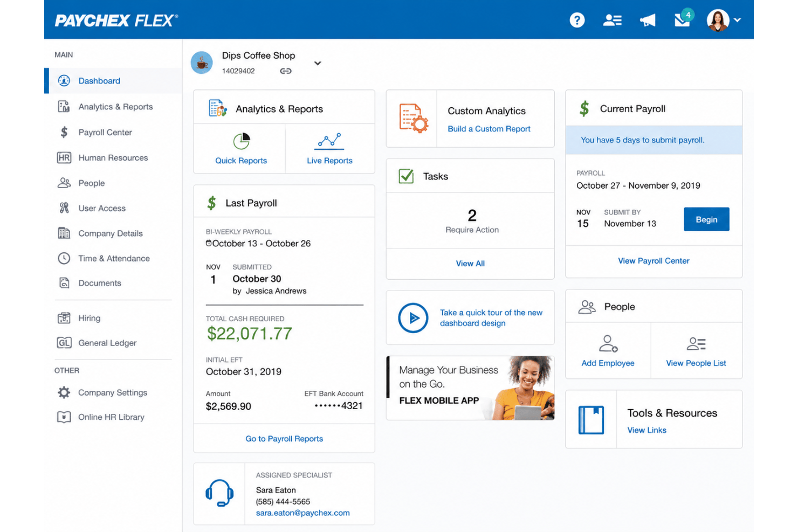The width and height of the screenshot is (798, 532).
Task: Click the Begin payroll button
Action: [706, 219]
